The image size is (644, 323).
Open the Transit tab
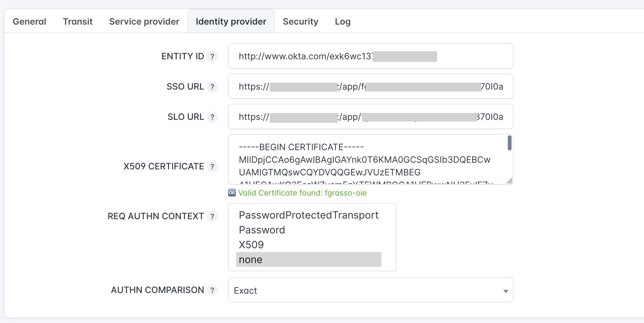(x=78, y=21)
